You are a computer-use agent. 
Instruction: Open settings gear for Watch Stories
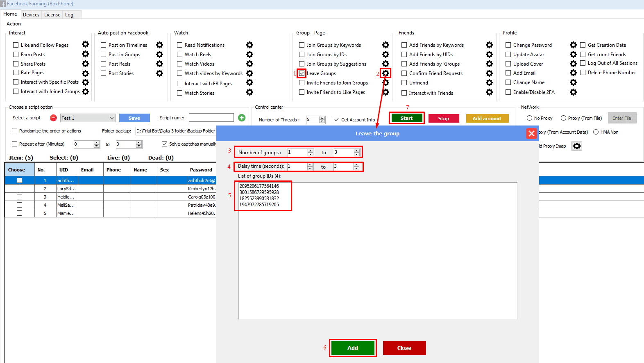[x=249, y=92]
